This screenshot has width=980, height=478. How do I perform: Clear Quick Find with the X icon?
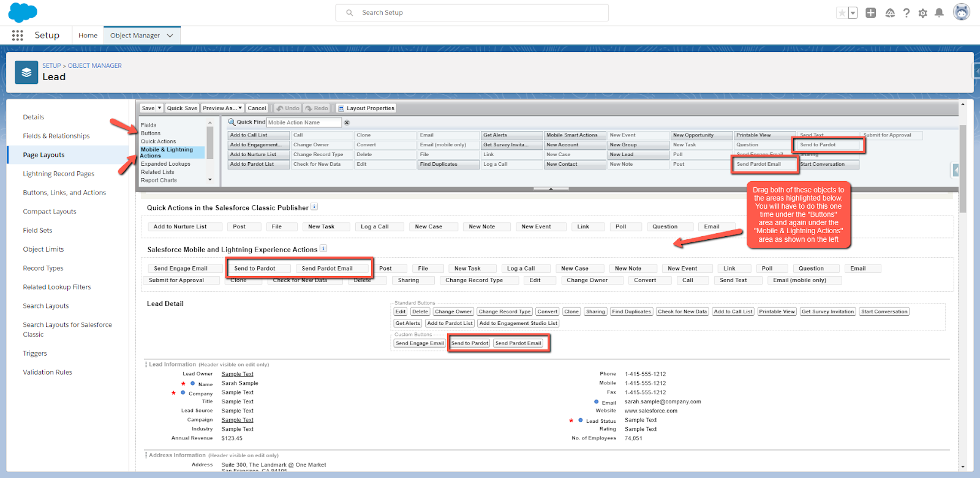coord(347,122)
